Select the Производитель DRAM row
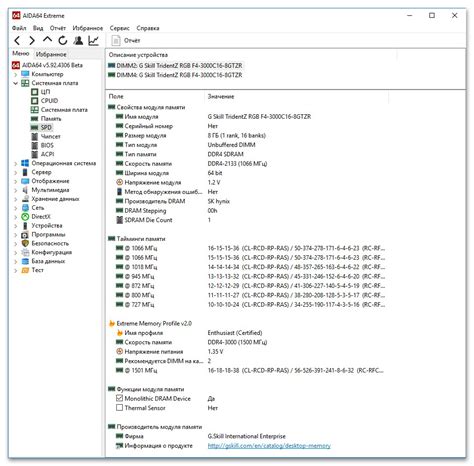The height and width of the screenshot is (466, 474). pyautogui.click(x=173, y=201)
